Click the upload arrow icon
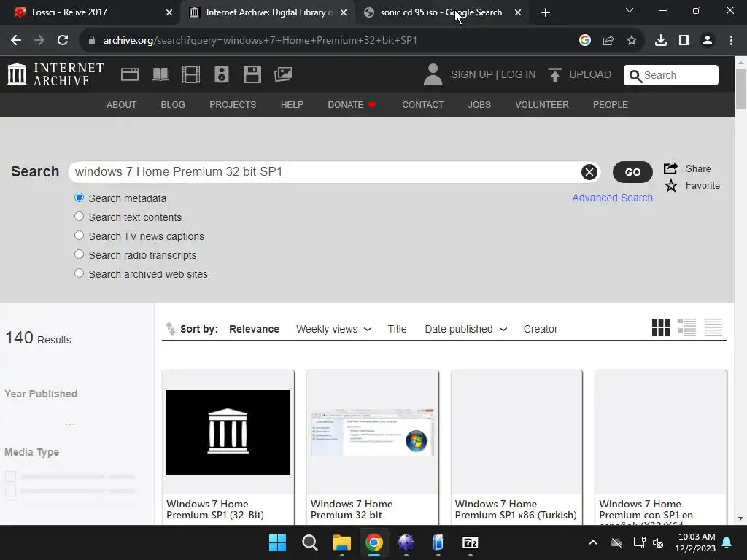This screenshot has height=560, width=747. click(x=554, y=75)
